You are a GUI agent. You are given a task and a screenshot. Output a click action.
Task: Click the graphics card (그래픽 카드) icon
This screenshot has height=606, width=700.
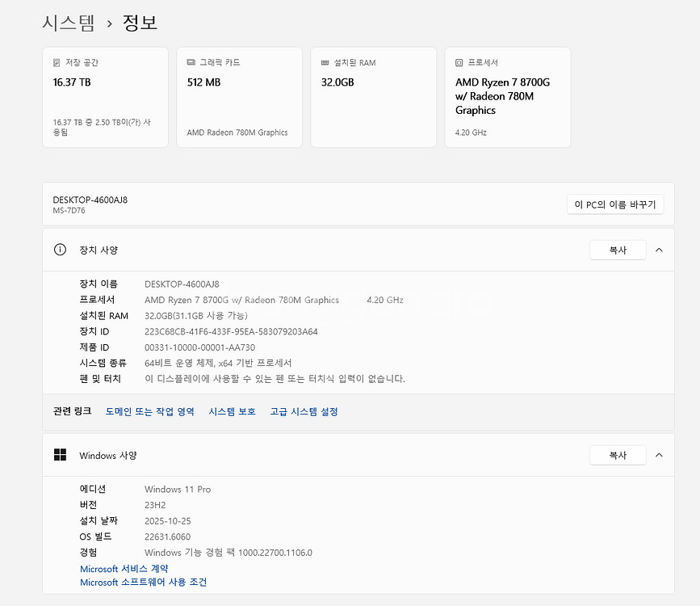coord(191,62)
